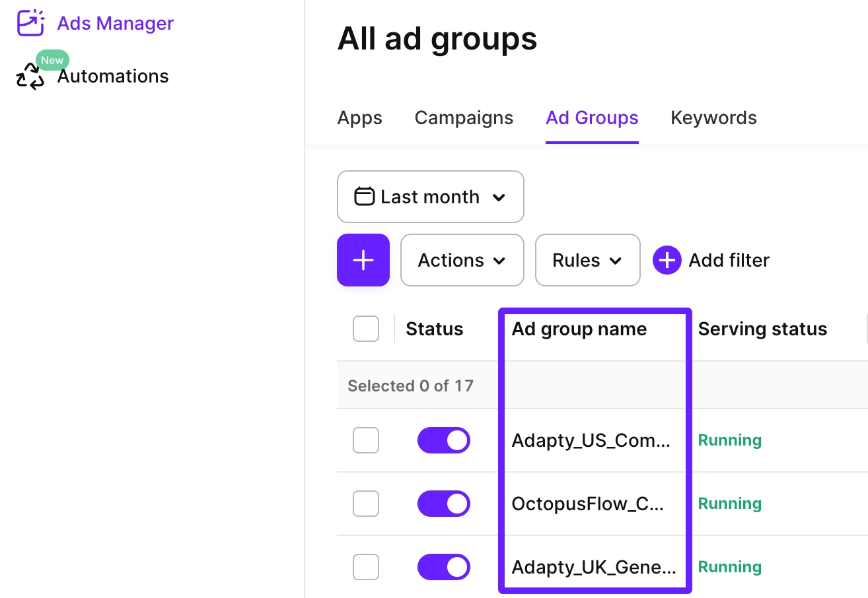The image size is (868, 598).
Task: Open the Last month date dropdown
Action: 431,197
